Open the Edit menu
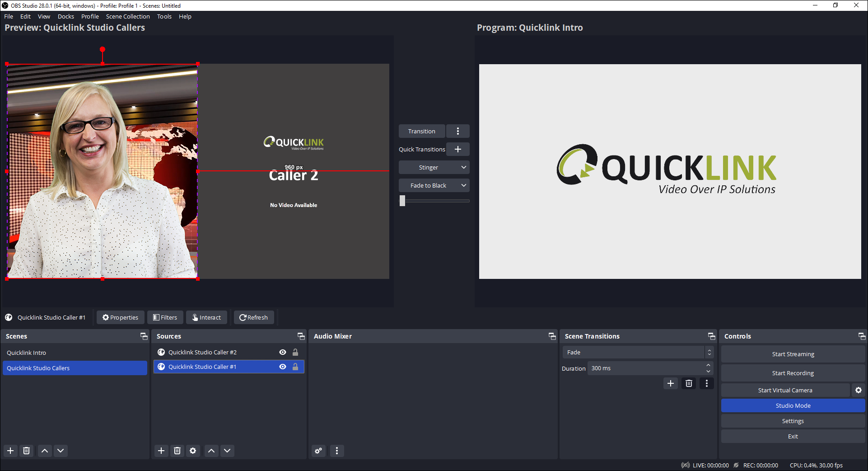 25,16
